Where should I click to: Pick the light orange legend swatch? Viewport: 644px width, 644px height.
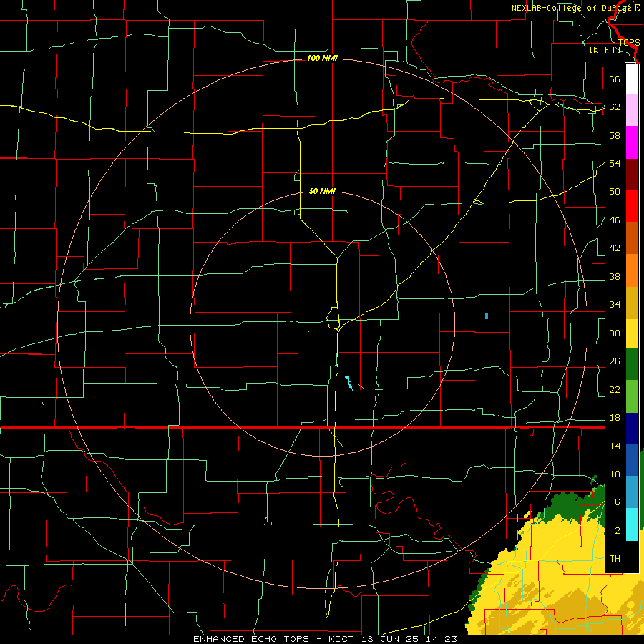[632, 270]
